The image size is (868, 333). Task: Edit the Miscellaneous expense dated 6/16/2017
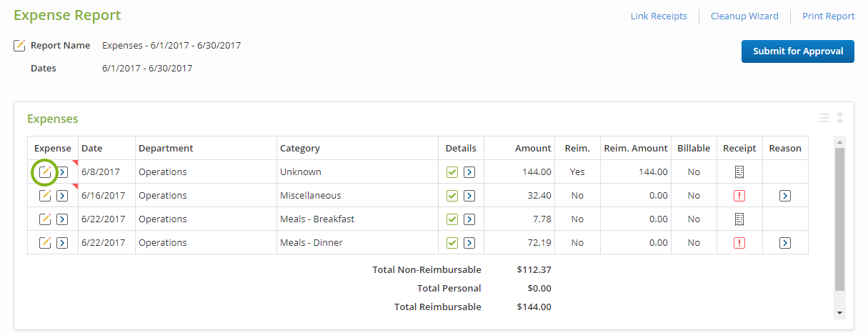click(x=45, y=196)
